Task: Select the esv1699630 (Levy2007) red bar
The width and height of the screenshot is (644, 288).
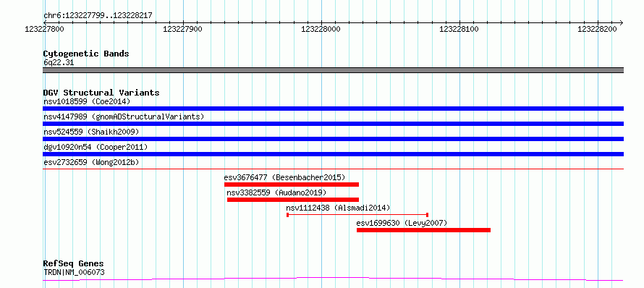Action: pyautogui.click(x=423, y=230)
